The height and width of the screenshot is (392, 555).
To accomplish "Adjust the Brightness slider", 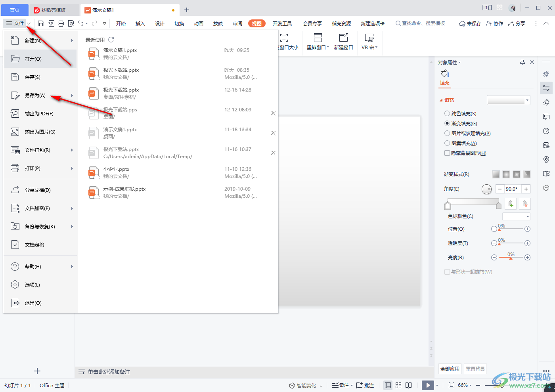I will tap(511, 258).
